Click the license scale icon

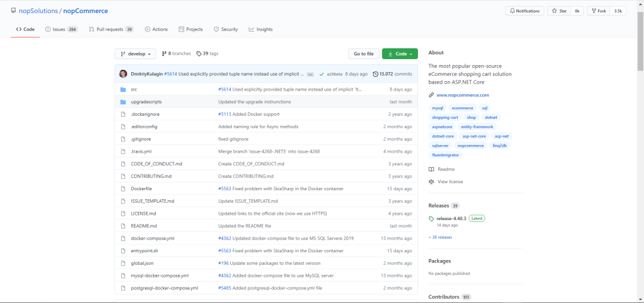pyautogui.click(x=431, y=181)
